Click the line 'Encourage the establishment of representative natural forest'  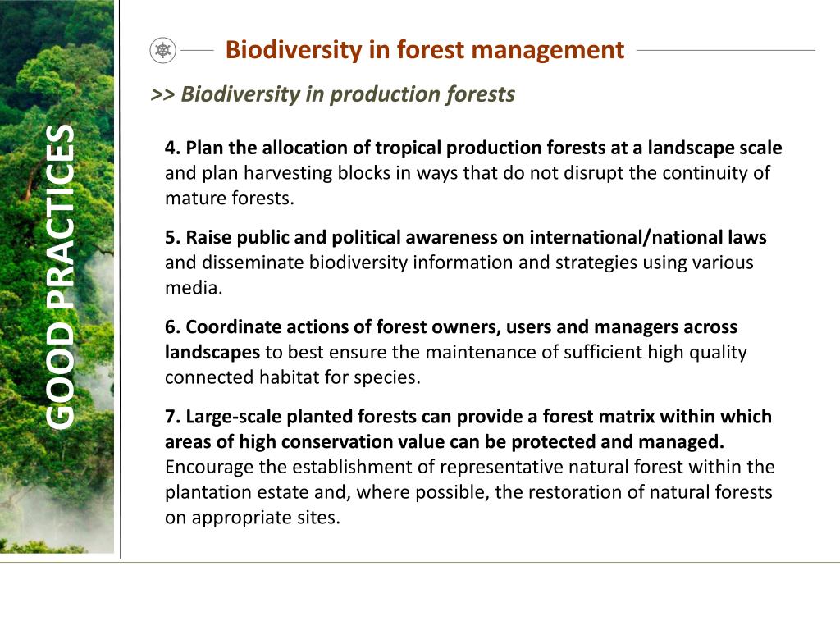(x=470, y=467)
